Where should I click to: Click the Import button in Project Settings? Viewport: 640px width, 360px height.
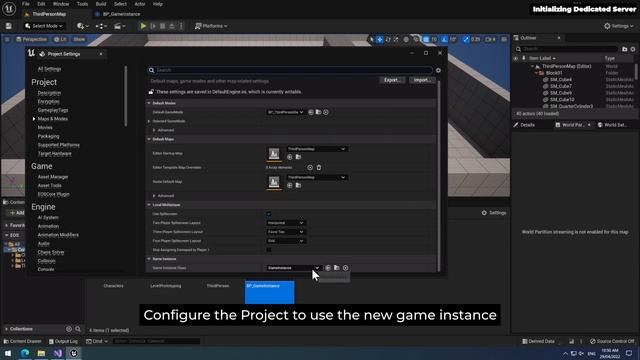[x=422, y=80]
